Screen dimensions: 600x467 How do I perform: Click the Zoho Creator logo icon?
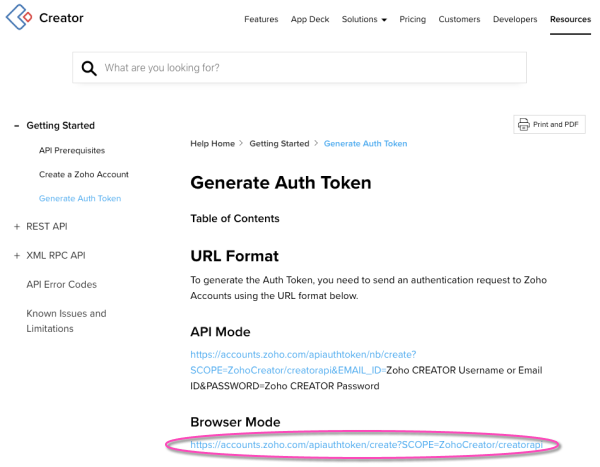click(x=18, y=18)
